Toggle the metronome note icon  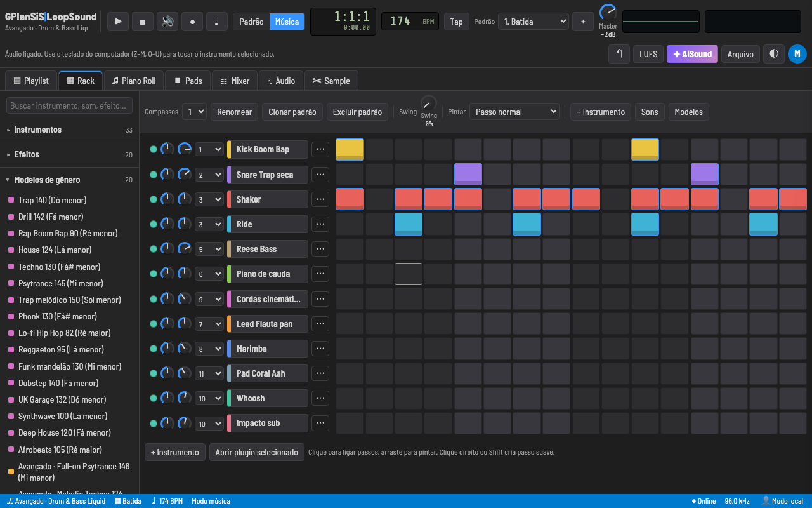point(217,22)
